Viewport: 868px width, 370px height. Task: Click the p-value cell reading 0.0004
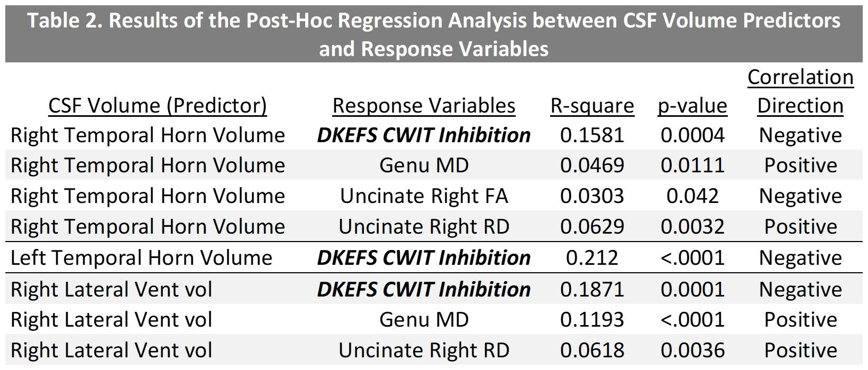coord(692,135)
